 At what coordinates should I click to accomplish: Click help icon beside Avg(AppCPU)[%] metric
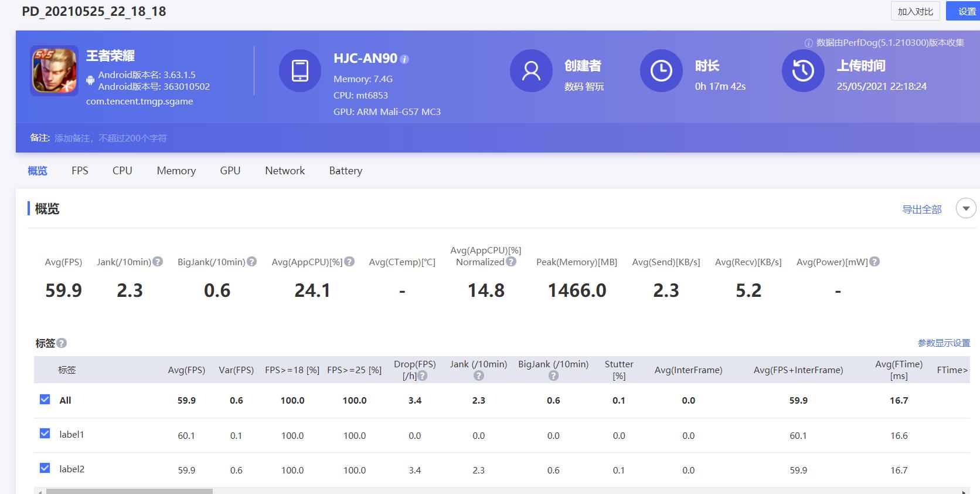(349, 262)
